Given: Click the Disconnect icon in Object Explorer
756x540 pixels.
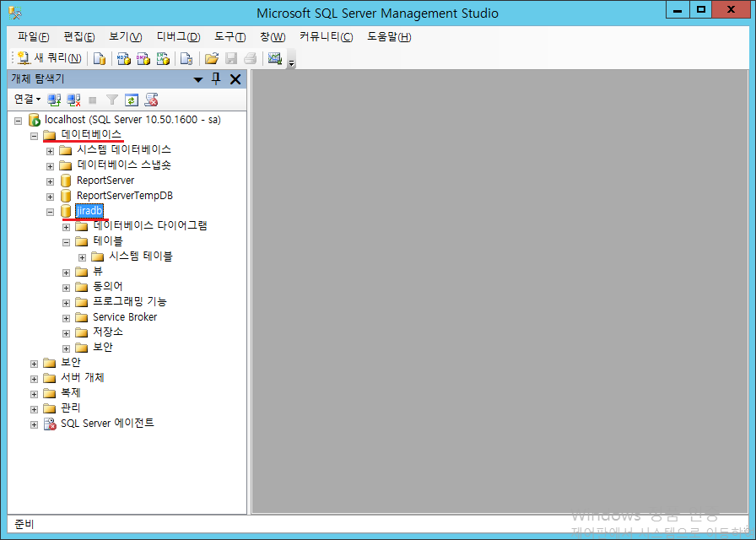Looking at the screenshot, I should click(73, 100).
